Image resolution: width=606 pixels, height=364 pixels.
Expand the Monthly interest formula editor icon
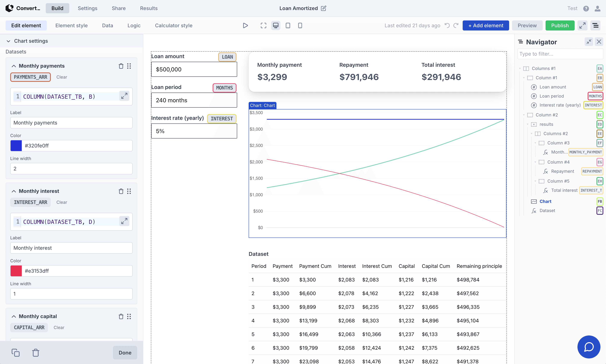(124, 221)
